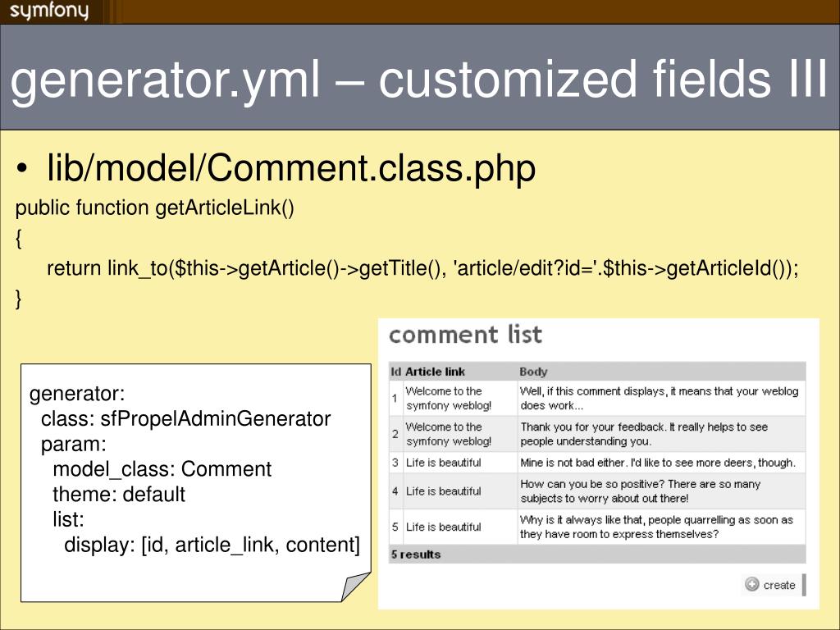Click 'model_class: Comment' in the note
The width and height of the screenshot is (840, 630).
[x=162, y=468]
